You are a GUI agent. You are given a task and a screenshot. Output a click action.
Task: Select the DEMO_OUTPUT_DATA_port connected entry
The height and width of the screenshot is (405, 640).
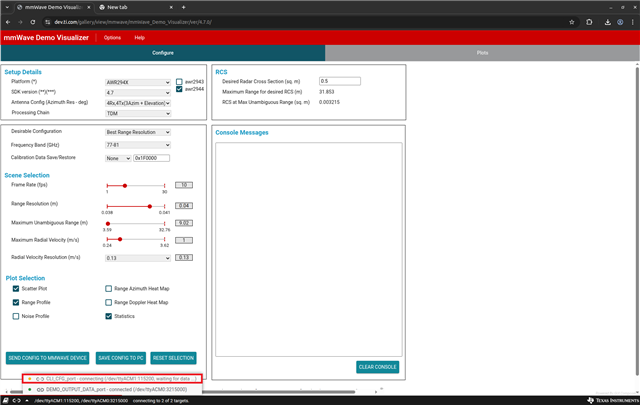(x=112, y=389)
